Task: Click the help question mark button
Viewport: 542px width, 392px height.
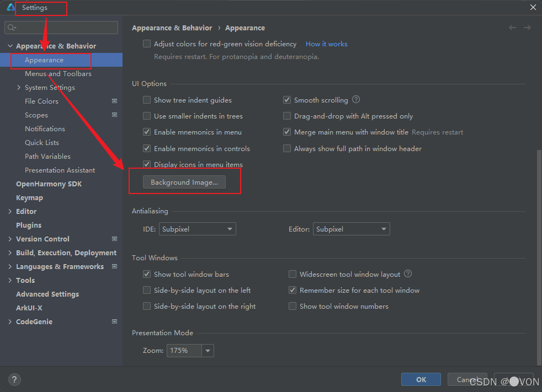Action: [15, 379]
